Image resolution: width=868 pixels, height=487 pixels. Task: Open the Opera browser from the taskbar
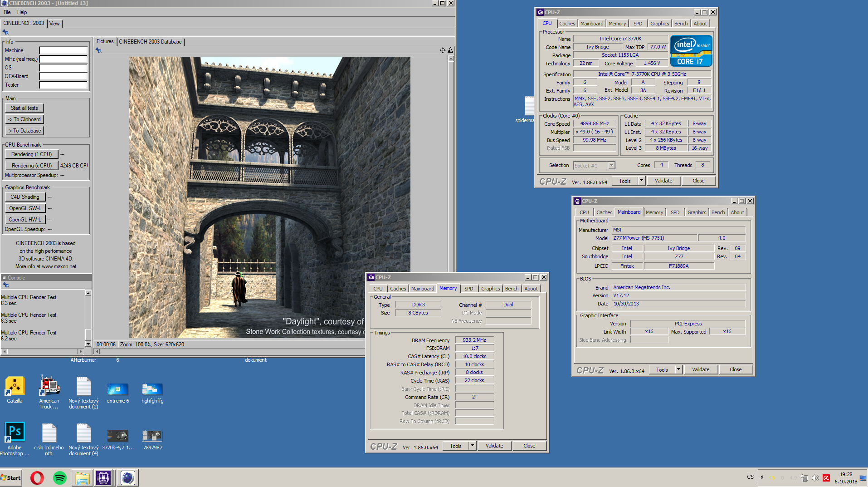pyautogui.click(x=37, y=477)
